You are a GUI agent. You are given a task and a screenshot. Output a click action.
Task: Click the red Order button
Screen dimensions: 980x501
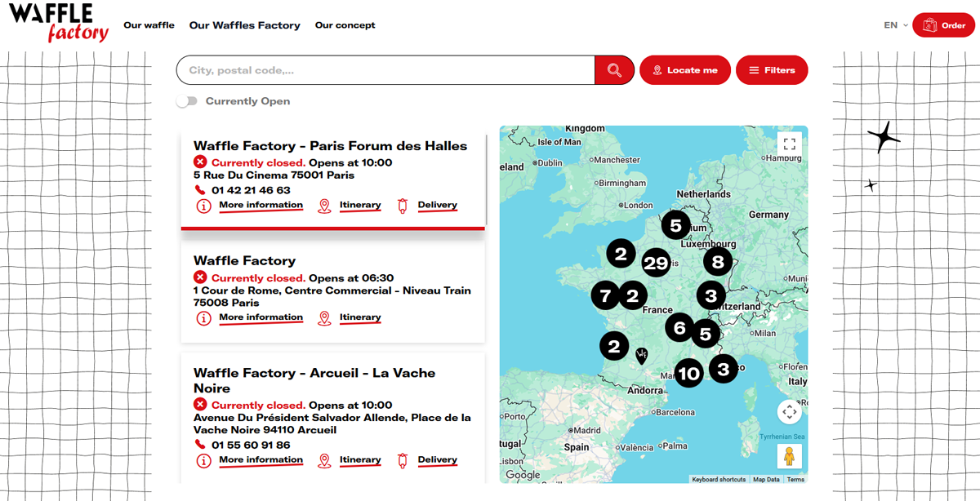point(943,25)
